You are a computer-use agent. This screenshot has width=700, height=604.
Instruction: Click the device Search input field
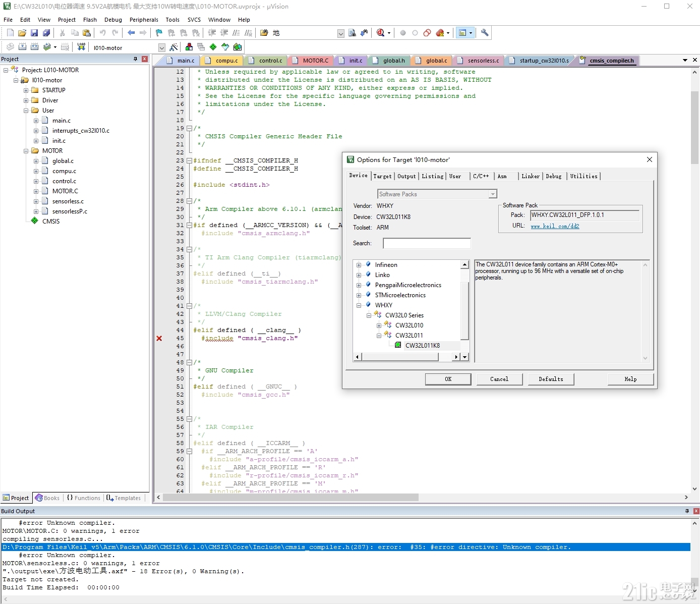pos(427,243)
